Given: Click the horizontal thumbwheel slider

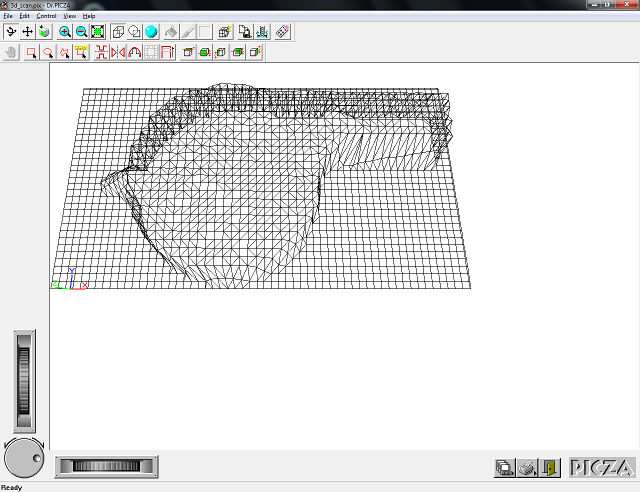Looking at the screenshot, I should [x=107, y=466].
